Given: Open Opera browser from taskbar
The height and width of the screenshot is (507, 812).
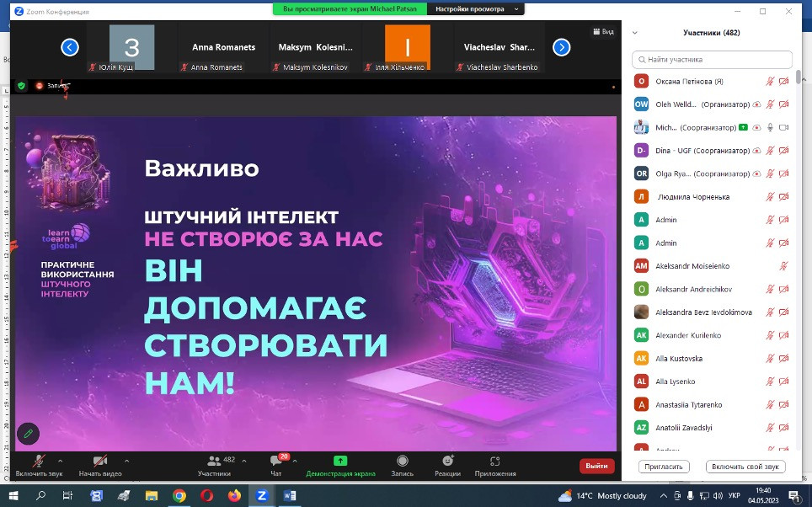Looking at the screenshot, I should (x=206, y=495).
